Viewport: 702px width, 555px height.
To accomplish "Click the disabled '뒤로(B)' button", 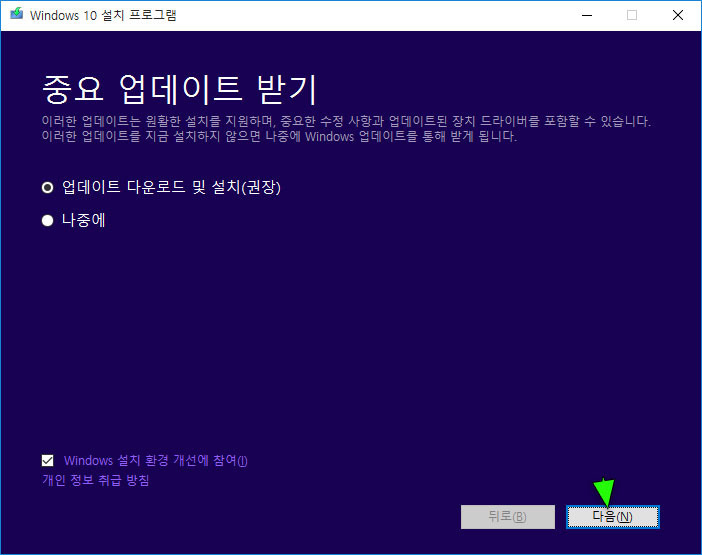I will [x=508, y=517].
